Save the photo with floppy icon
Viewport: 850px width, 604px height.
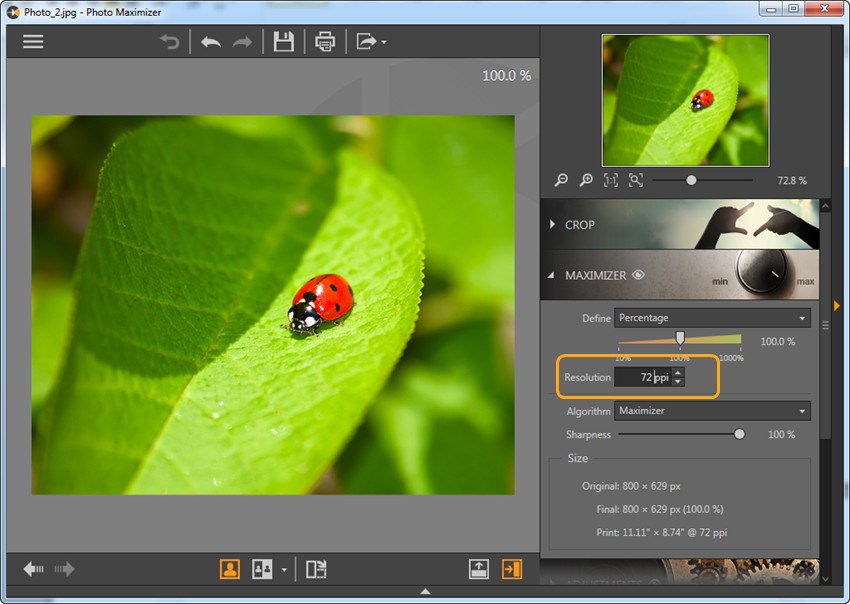pyautogui.click(x=284, y=42)
